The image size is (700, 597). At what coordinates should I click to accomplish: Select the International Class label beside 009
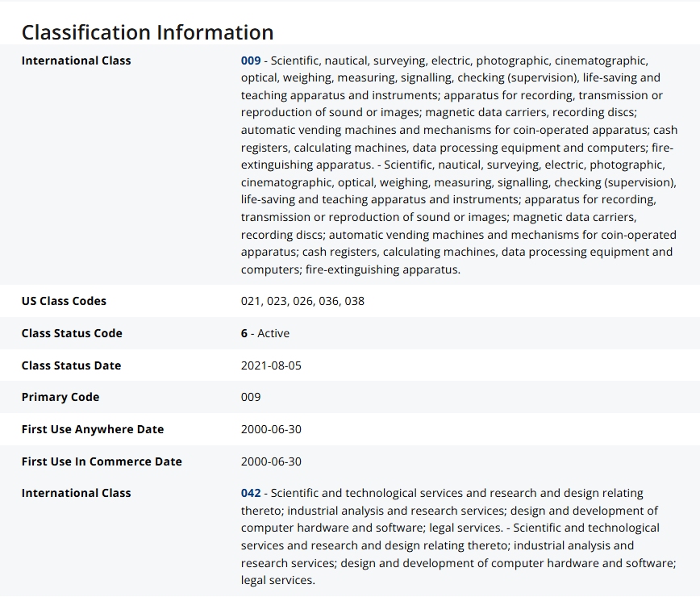click(76, 61)
